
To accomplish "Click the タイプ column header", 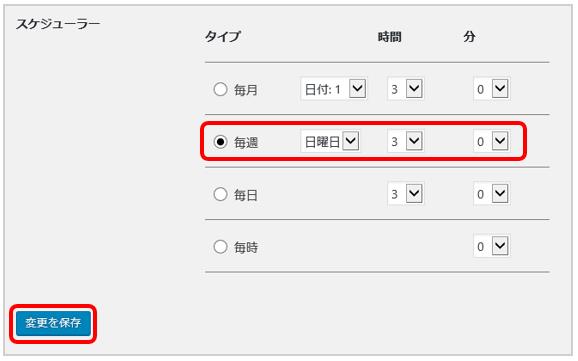I will click(x=223, y=37).
